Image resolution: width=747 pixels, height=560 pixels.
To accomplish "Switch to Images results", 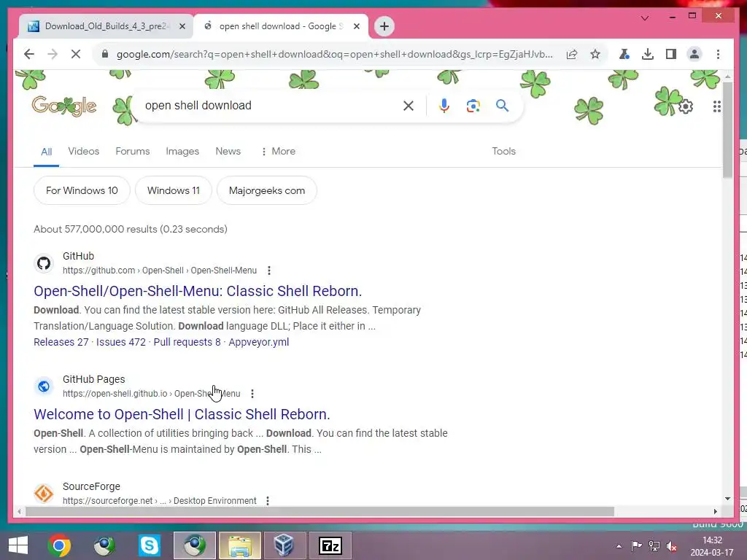I will pos(182,151).
